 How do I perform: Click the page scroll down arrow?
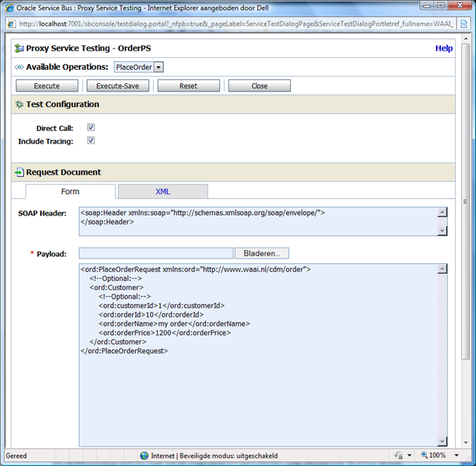click(466, 443)
